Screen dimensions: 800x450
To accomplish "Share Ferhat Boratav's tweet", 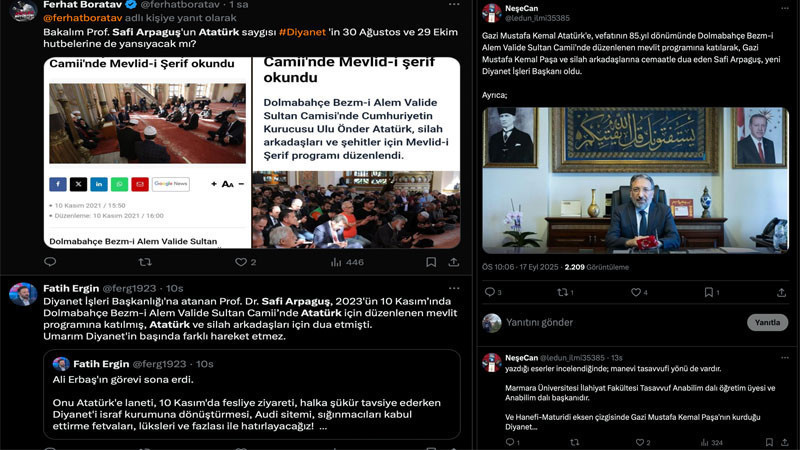I will 454,262.
